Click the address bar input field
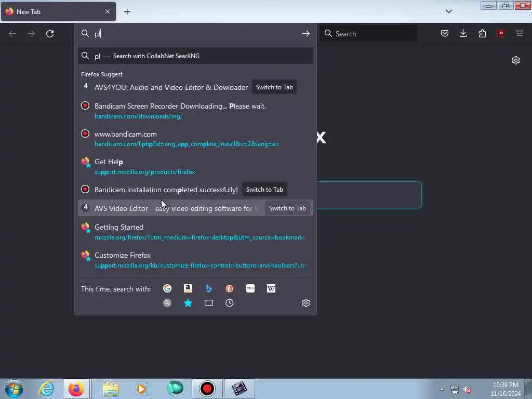This screenshot has width=532, height=399. point(195,34)
